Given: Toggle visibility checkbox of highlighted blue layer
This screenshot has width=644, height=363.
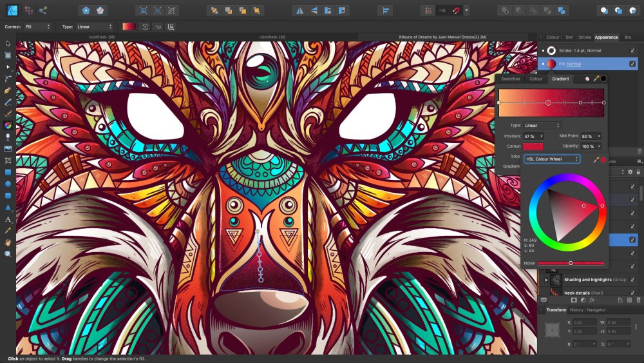Looking at the screenshot, I should (x=632, y=240).
